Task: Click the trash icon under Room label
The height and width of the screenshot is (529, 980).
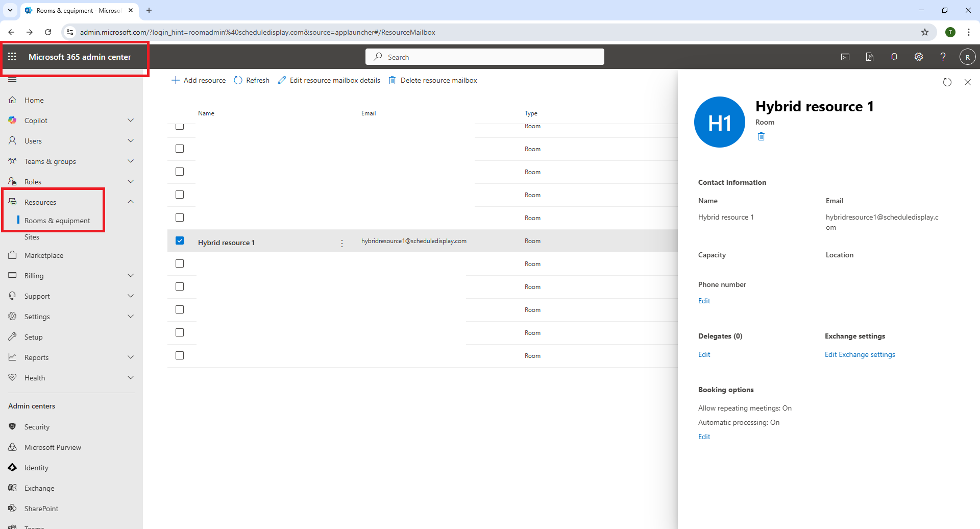Action: click(x=761, y=136)
